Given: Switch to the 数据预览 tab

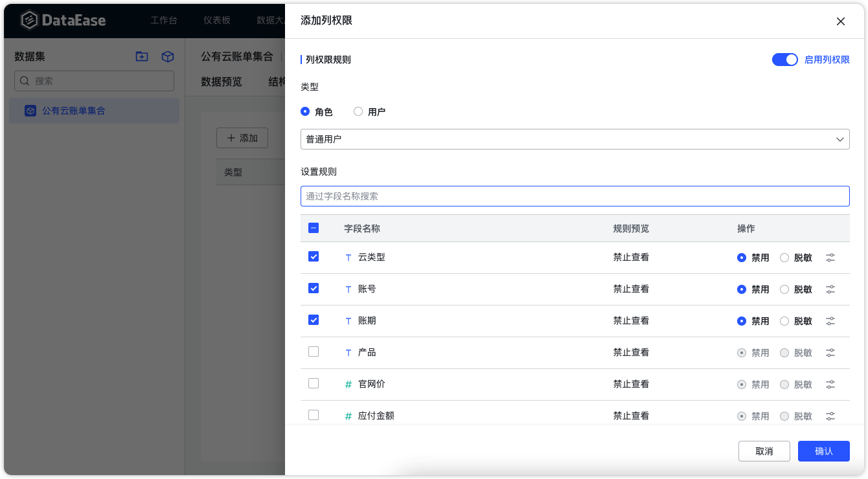Looking at the screenshot, I should (222, 82).
